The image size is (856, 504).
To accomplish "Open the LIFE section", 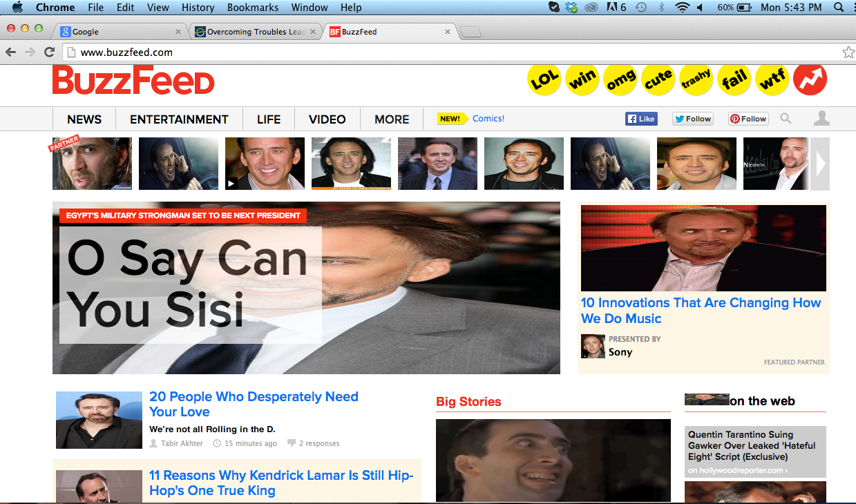I will (x=269, y=119).
